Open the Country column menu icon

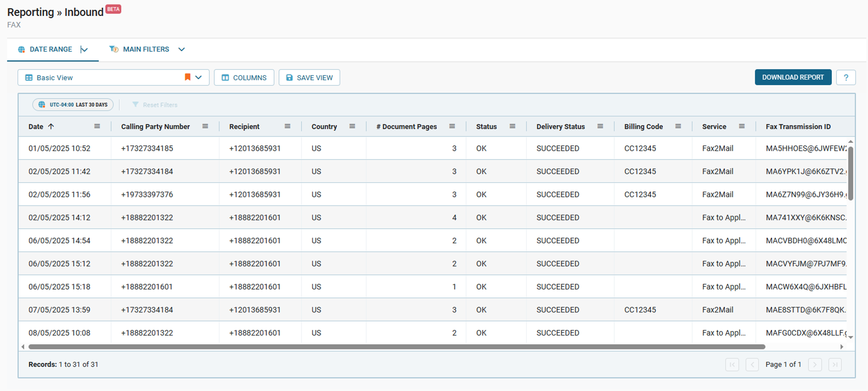click(352, 127)
